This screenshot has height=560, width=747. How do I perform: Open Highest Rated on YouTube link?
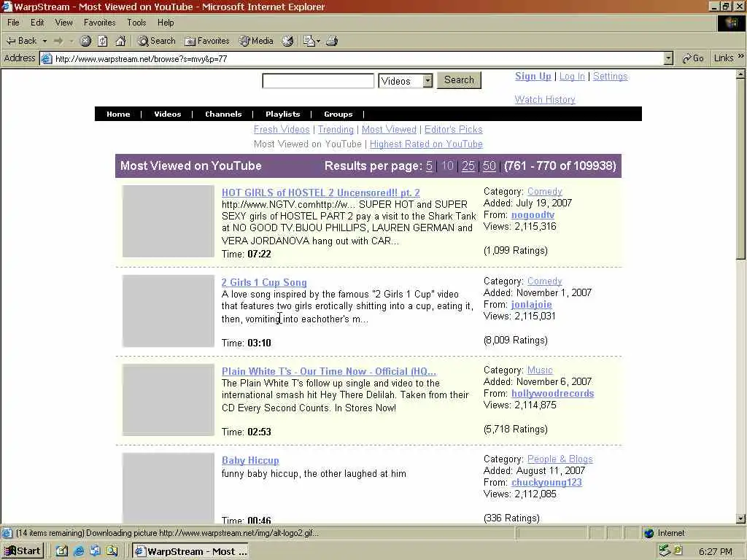coord(426,144)
